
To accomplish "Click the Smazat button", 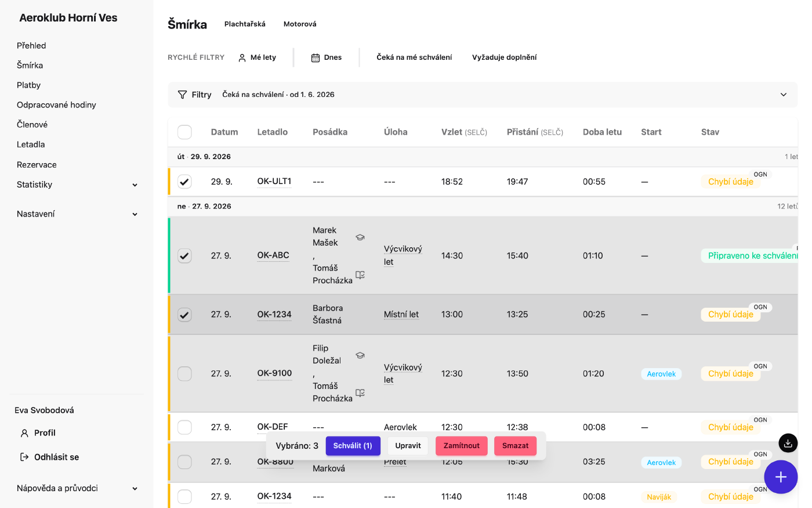I will tap(515, 446).
